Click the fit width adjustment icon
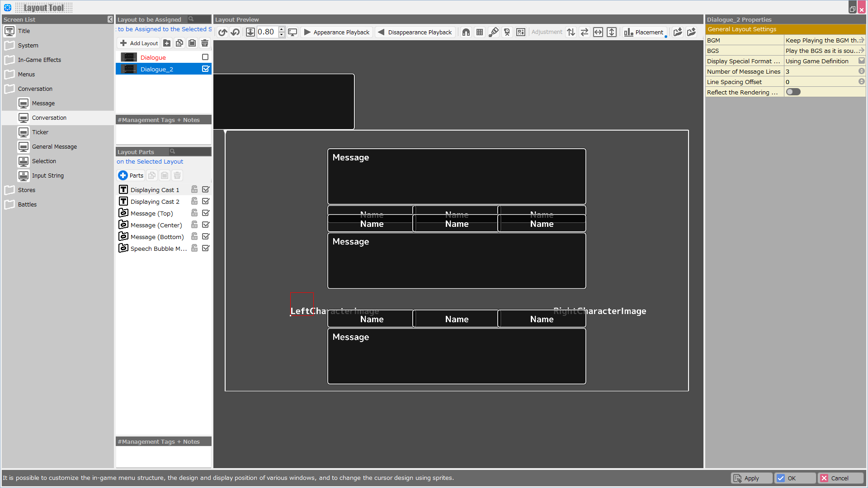868x488 pixels. [598, 32]
